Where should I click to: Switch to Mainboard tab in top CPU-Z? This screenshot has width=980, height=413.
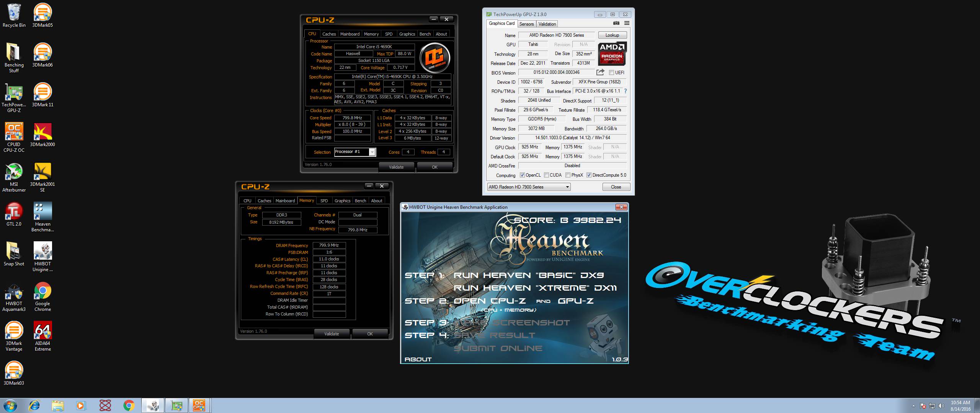pyautogui.click(x=350, y=34)
